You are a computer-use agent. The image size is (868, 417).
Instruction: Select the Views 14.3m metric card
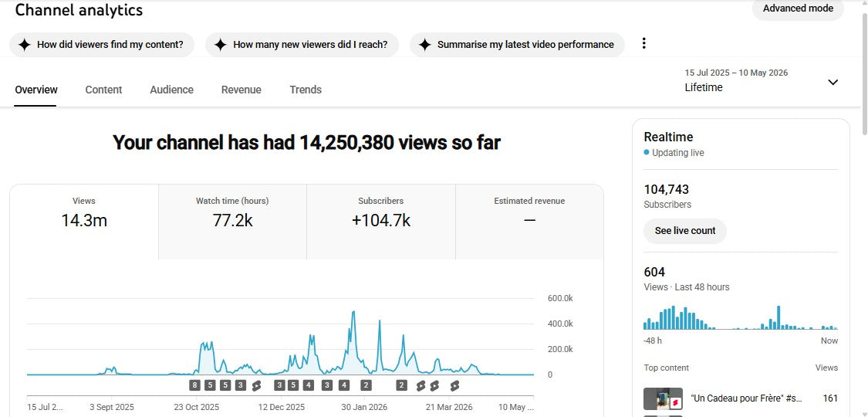(84, 222)
